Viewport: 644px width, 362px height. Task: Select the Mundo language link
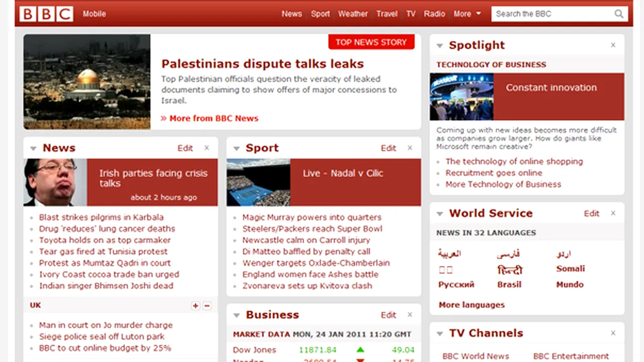click(x=570, y=285)
